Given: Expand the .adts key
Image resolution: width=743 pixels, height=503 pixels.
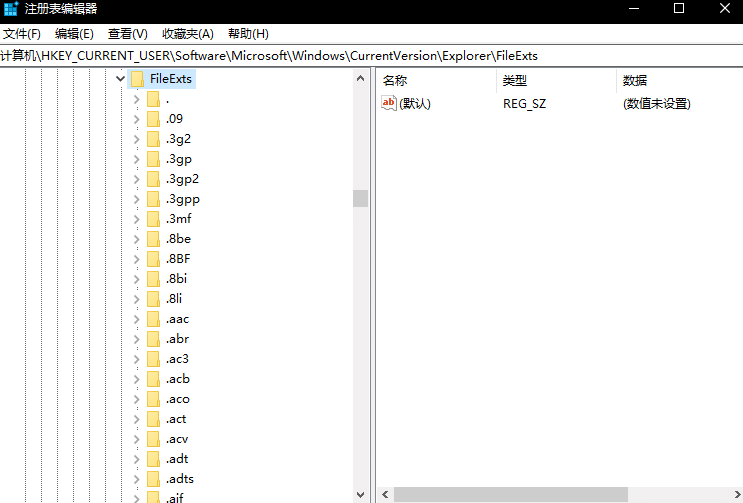Looking at the screenshot, I should pos(137,479).
